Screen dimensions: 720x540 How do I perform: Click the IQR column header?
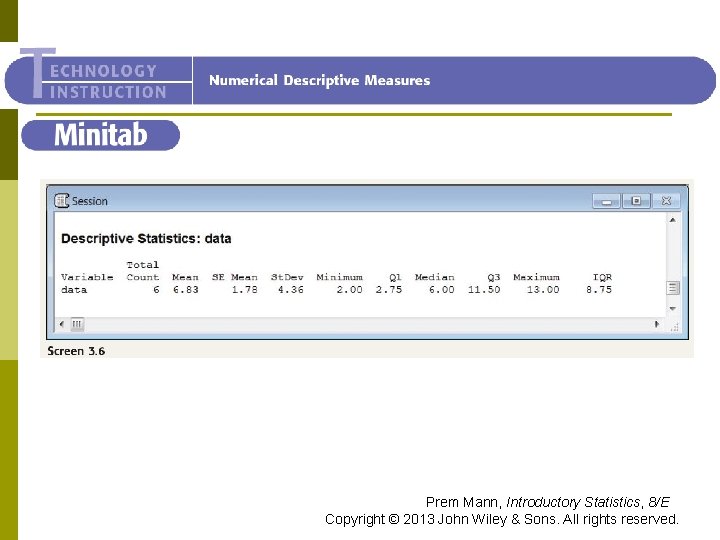[x=602, y=277]
